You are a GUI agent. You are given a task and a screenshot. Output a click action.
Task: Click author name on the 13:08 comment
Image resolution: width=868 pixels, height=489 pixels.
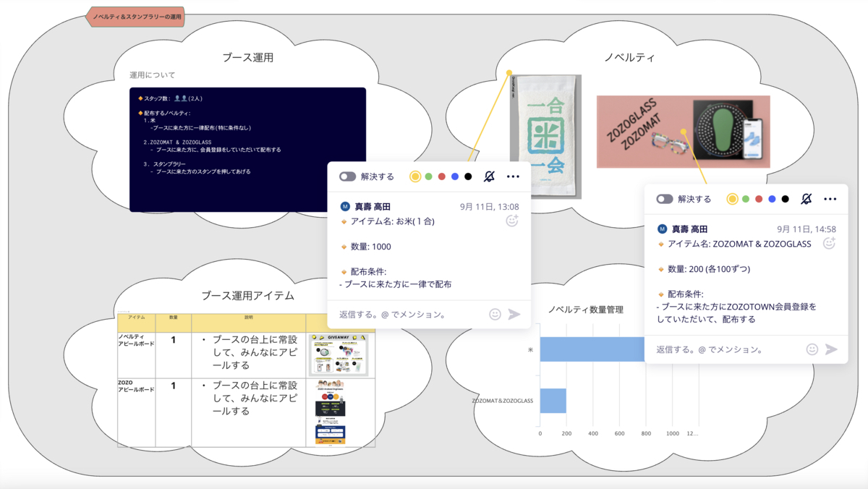click(x=373, y=206)
